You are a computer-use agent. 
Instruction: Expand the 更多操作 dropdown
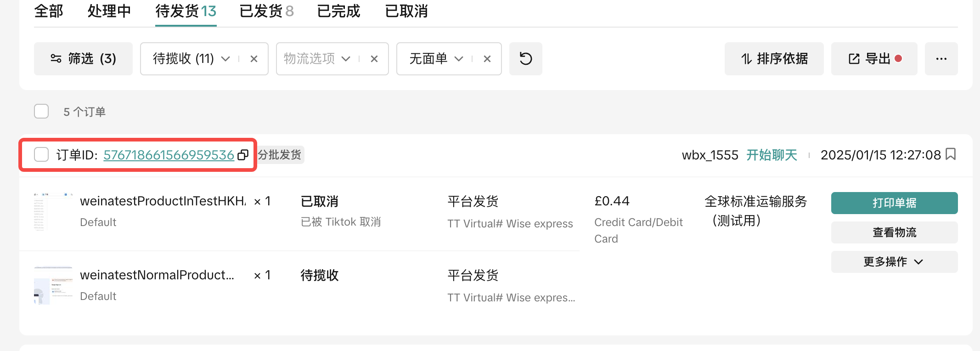tap(894, 262)
